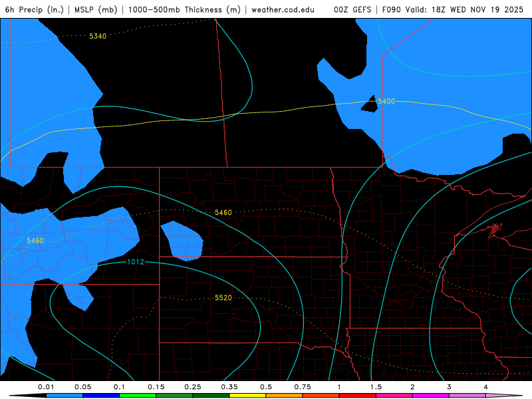The image size is (532, 399).
Task: Click the legend value 0.25
Action: [193, 387]
